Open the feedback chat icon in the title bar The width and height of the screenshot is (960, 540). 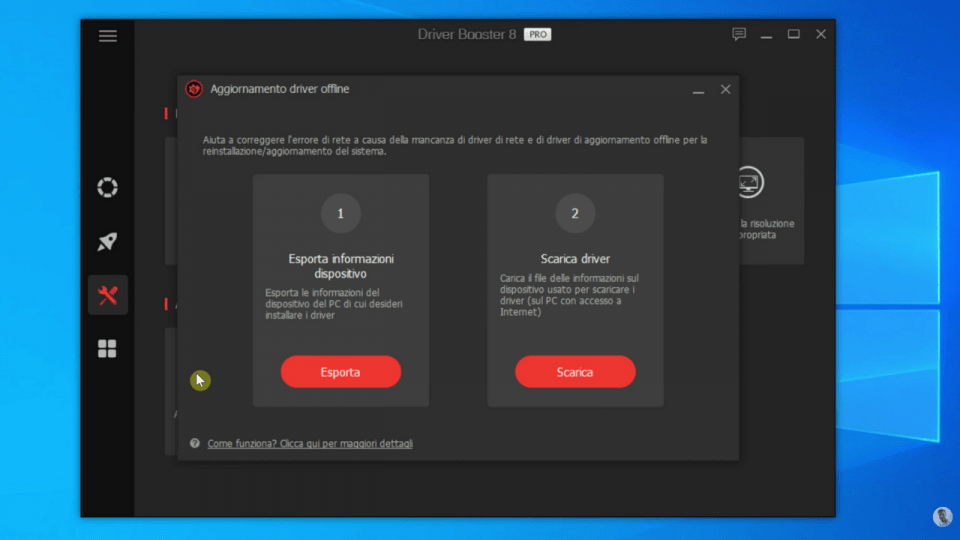(x=739, y=34)
